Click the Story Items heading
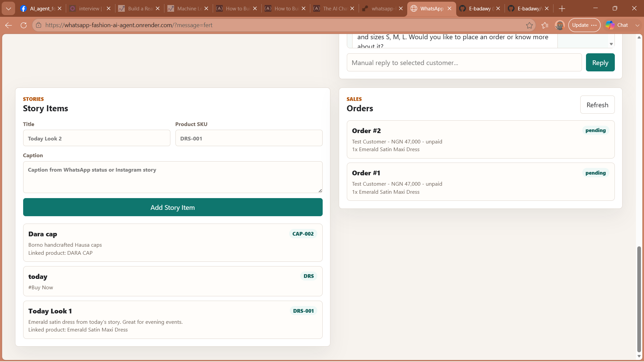The height and width of the screenshot is (362, 644). point(46,109)
